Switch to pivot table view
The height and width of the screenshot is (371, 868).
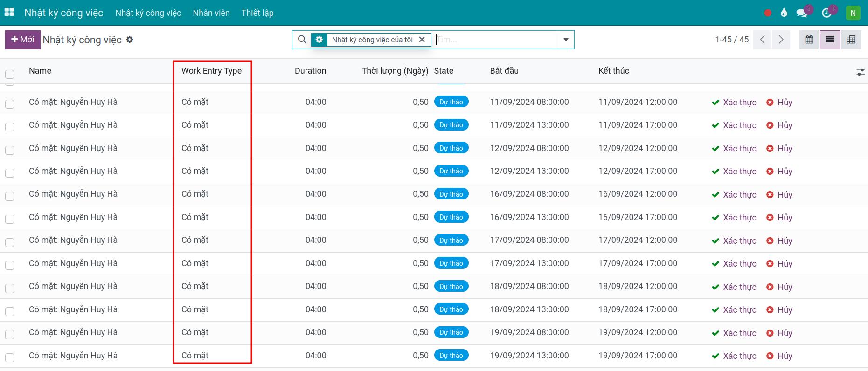pos(851,40)
